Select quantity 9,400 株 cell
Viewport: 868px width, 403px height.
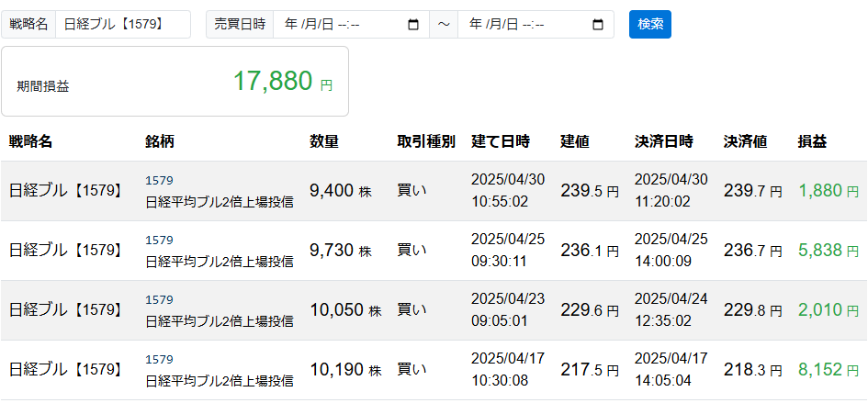click(x=341, y=191)
